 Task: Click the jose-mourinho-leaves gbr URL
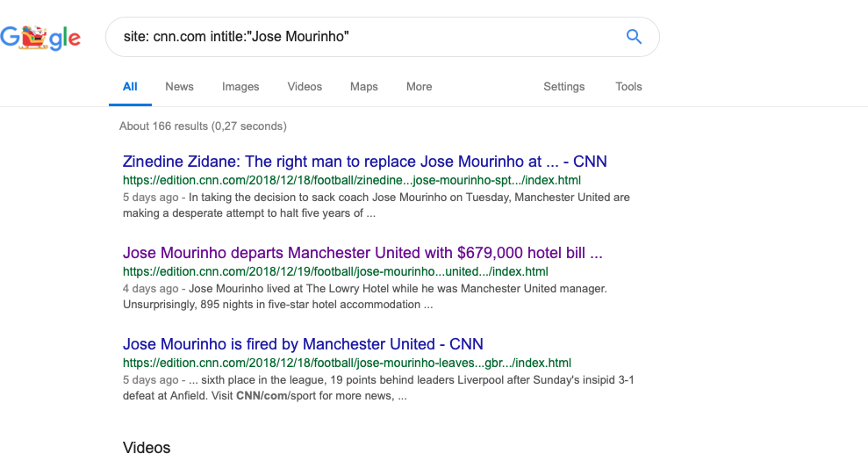coord(347,363)
